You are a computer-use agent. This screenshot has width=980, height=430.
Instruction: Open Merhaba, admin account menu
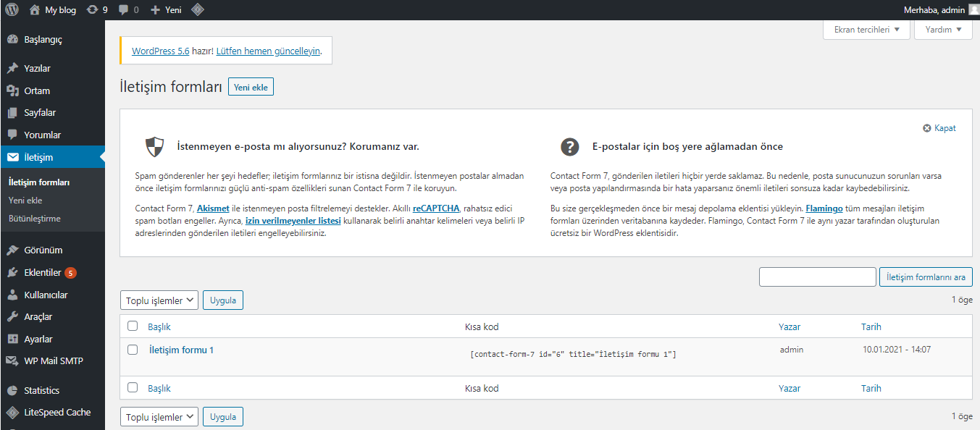click(x=942, y=10)
